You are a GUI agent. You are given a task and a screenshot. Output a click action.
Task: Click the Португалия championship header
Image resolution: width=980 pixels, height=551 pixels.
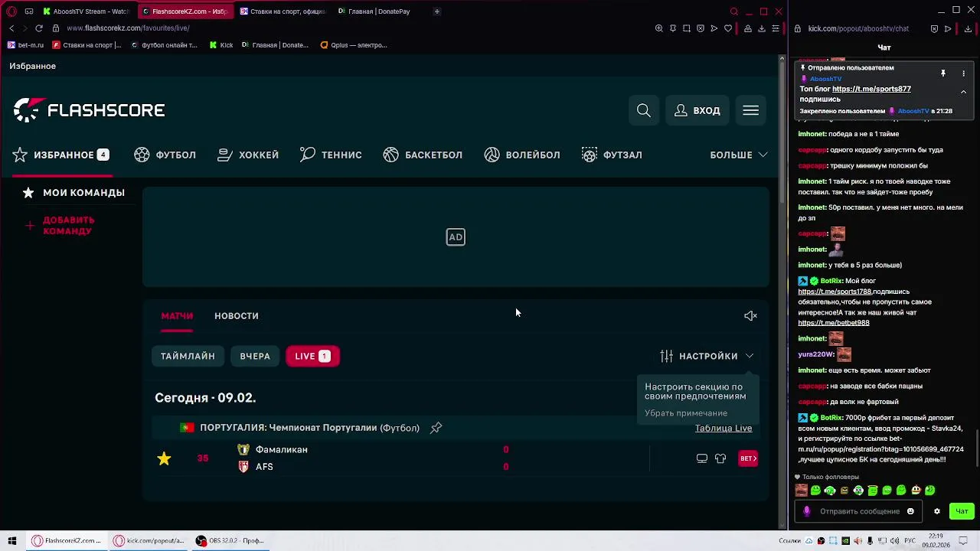pyautogui.click(x=309, y=428)
